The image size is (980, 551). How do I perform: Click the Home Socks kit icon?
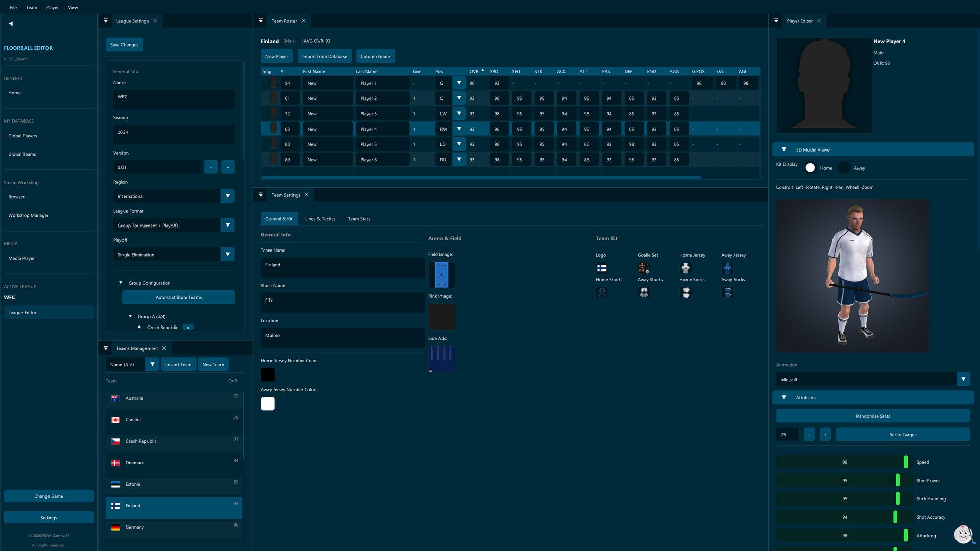(685, 292)
